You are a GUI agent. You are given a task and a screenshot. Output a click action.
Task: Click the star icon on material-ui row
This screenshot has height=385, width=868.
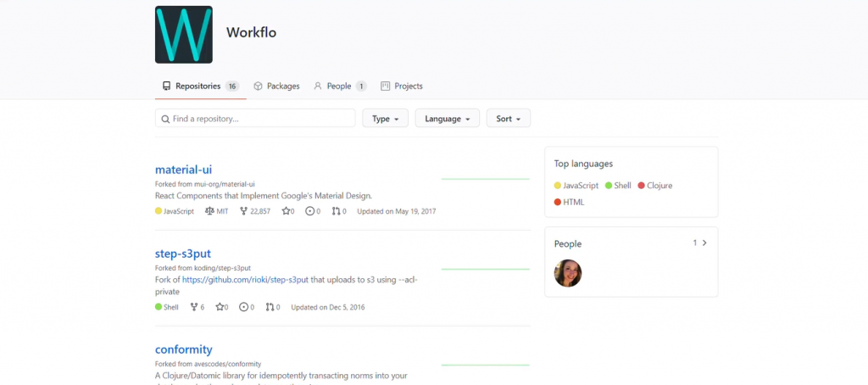pyautogui.click(x=286, y=211)
